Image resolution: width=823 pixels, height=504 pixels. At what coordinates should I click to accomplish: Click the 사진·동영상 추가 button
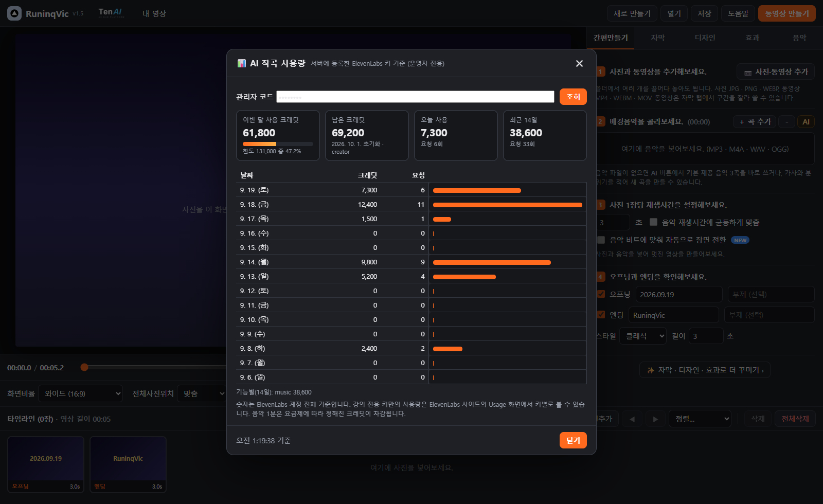(776, 72)
